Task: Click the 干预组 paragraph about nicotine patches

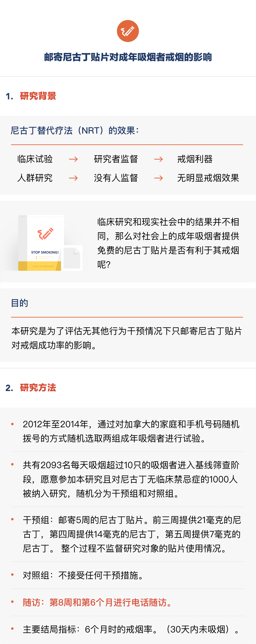Action: (132, 534)
